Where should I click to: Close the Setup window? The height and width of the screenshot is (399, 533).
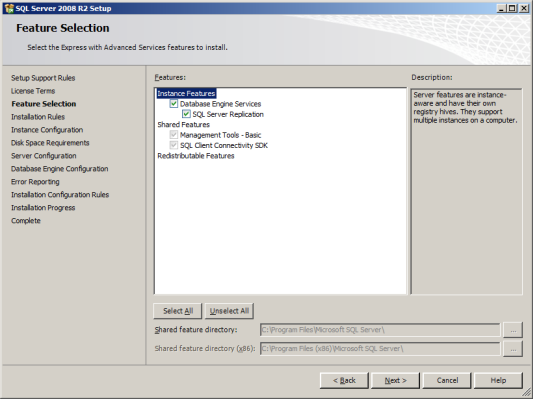tap(523, 8)
